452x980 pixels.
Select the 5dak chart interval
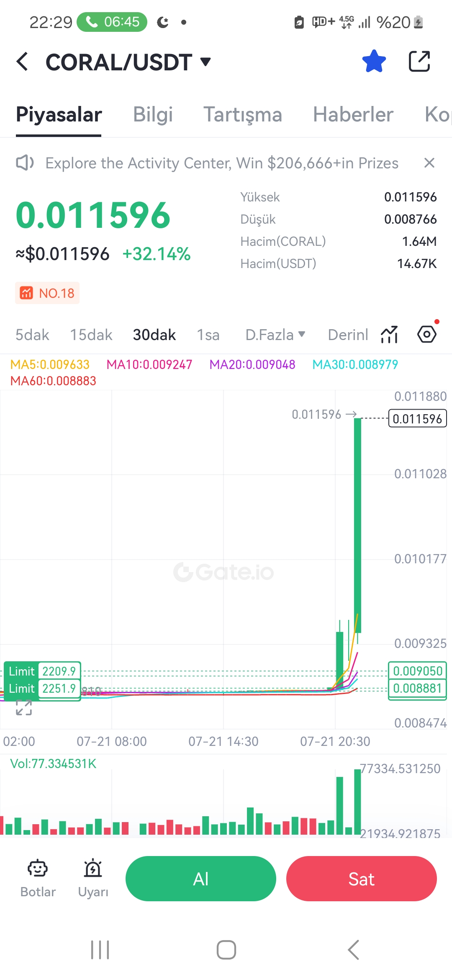pyautogui.click(x=32, y=335)
